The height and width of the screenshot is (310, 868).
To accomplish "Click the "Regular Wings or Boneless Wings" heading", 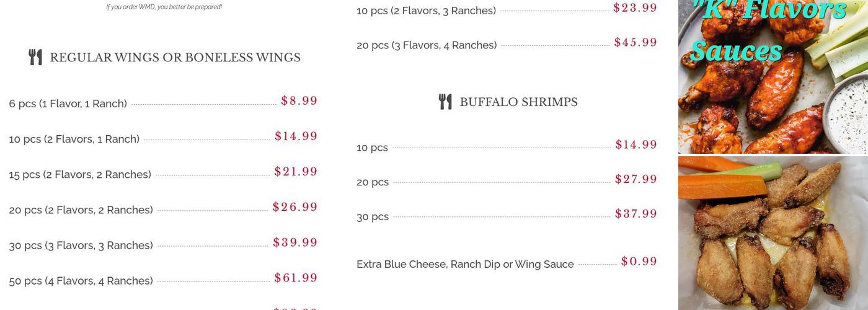I will pyautogui.click(x=175, y=58).
